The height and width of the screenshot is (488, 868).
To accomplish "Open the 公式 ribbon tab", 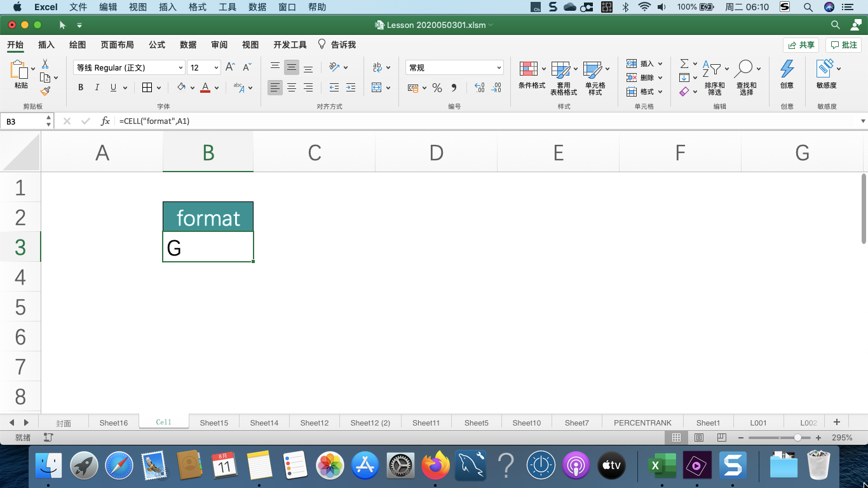I will (157, 44).
